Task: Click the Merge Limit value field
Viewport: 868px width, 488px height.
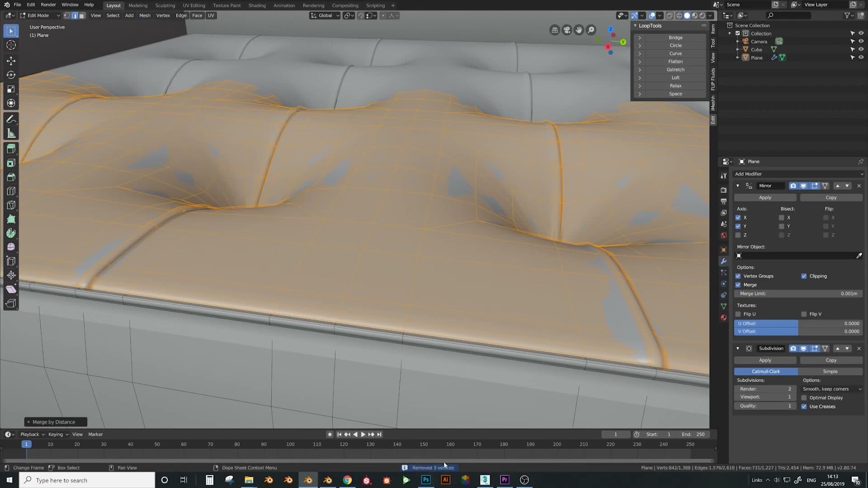Action: pyautogui.click(x=798, y=294)
